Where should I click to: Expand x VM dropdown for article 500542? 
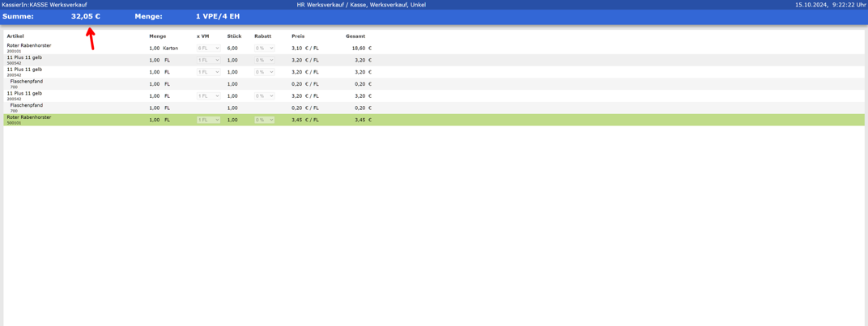coord(208,60)
